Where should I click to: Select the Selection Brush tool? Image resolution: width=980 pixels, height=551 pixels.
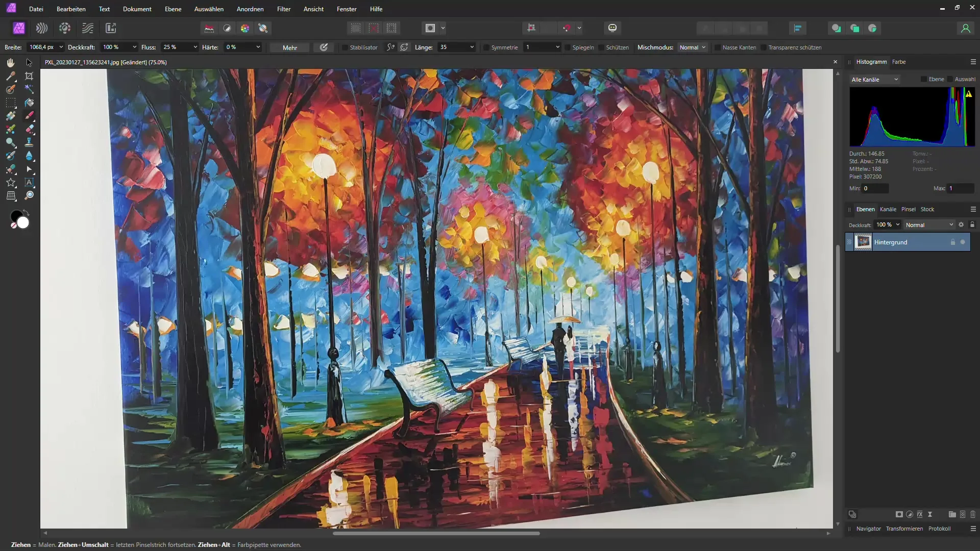pos(11,89)
